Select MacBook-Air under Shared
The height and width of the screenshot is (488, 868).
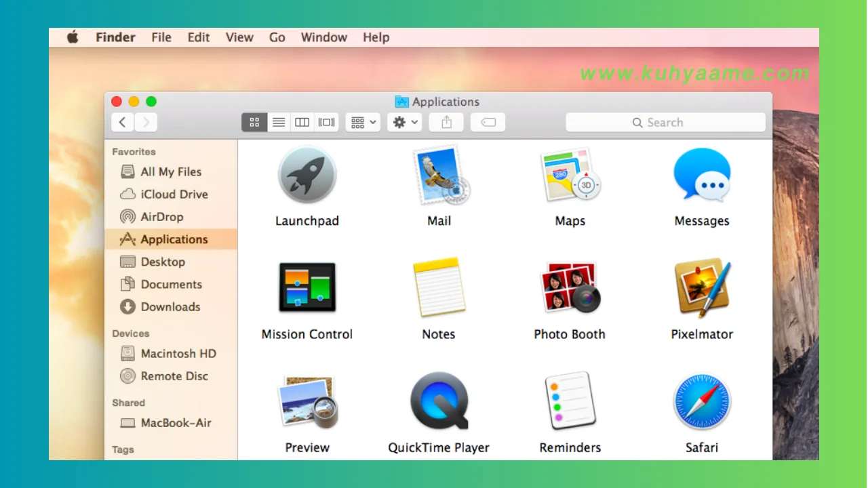(171, 422)
